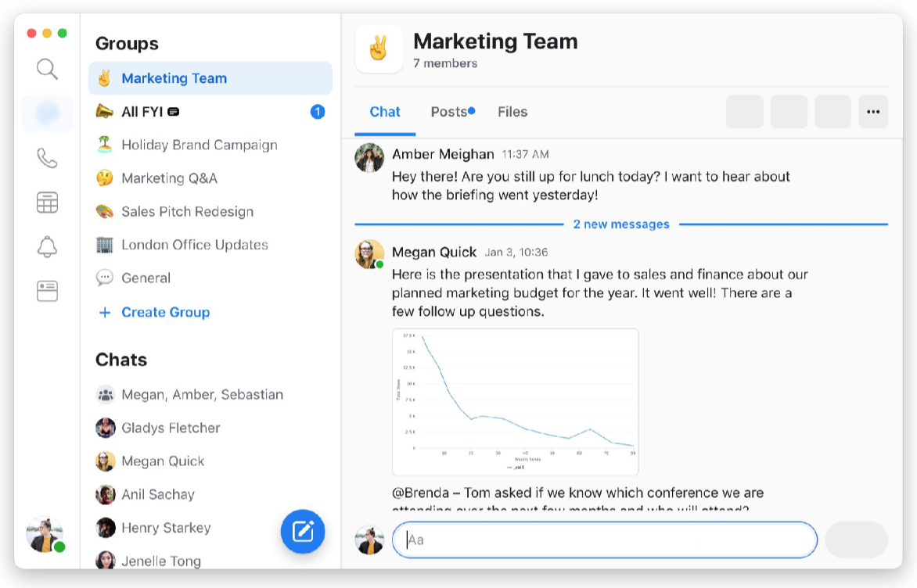Screen dimensions: 917x588
Task: Click Create Group link
Action: tap(165, 312)
